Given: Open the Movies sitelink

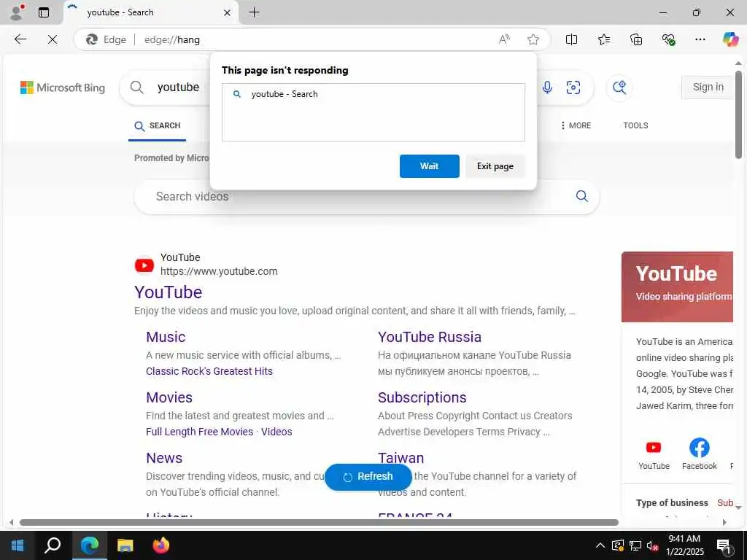Looking at the screenshot, I should (169, 397).
